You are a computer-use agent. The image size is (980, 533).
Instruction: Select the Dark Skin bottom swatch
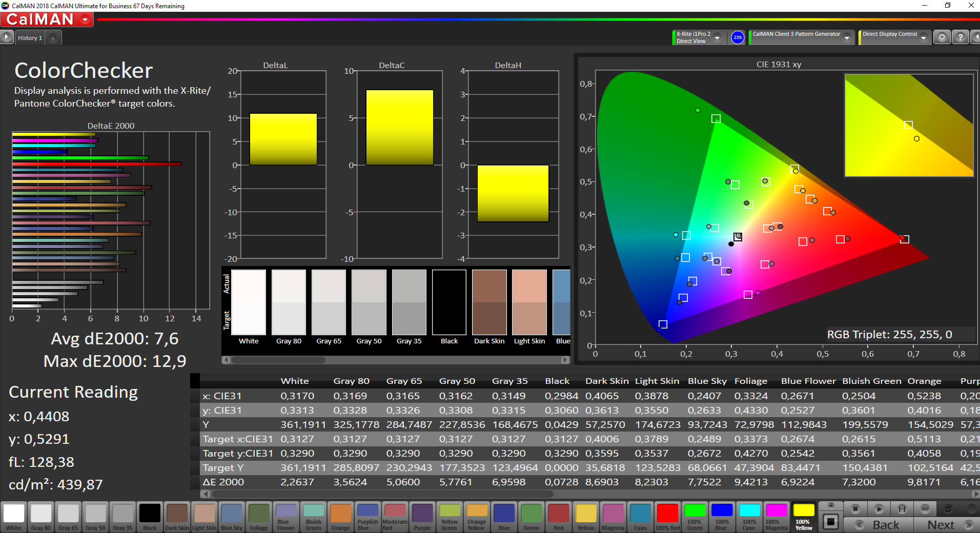177,517
